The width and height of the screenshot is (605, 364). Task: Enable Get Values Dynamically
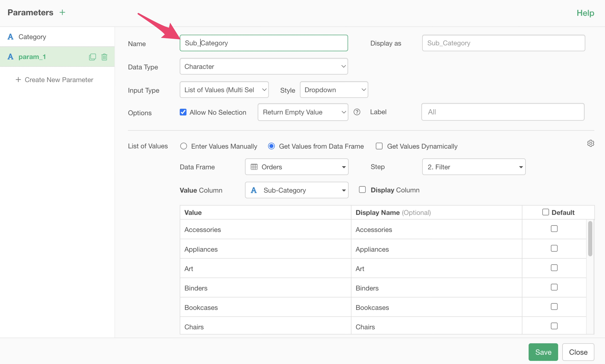point(379,146)
